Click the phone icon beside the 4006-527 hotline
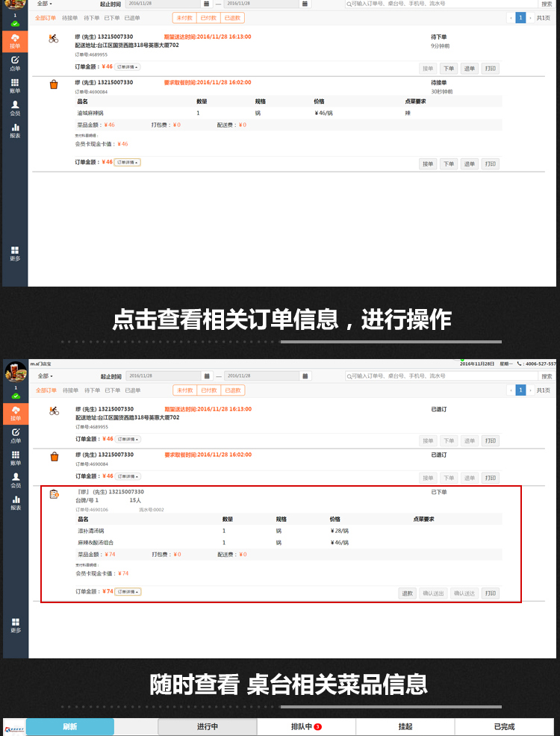The image size is (560, 736). (x=520, y=364)
